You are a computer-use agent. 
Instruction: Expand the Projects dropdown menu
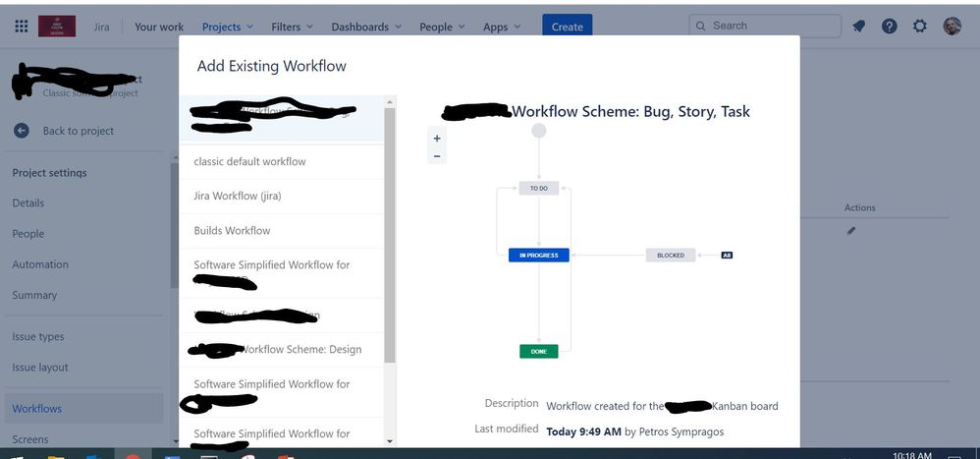(x=228, y=27)
